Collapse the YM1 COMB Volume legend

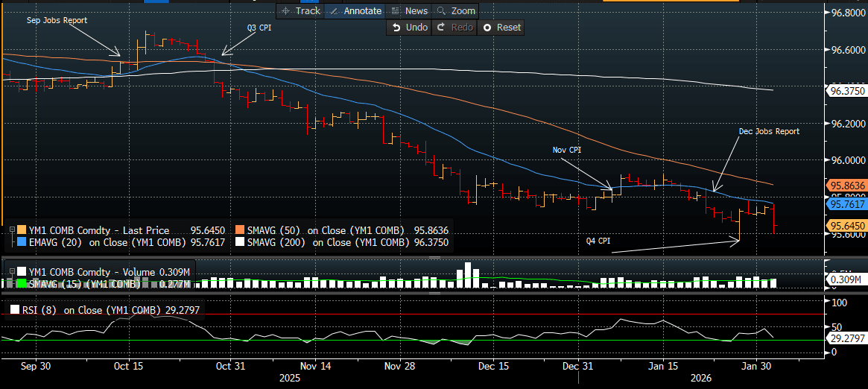[x=11, y=271]
